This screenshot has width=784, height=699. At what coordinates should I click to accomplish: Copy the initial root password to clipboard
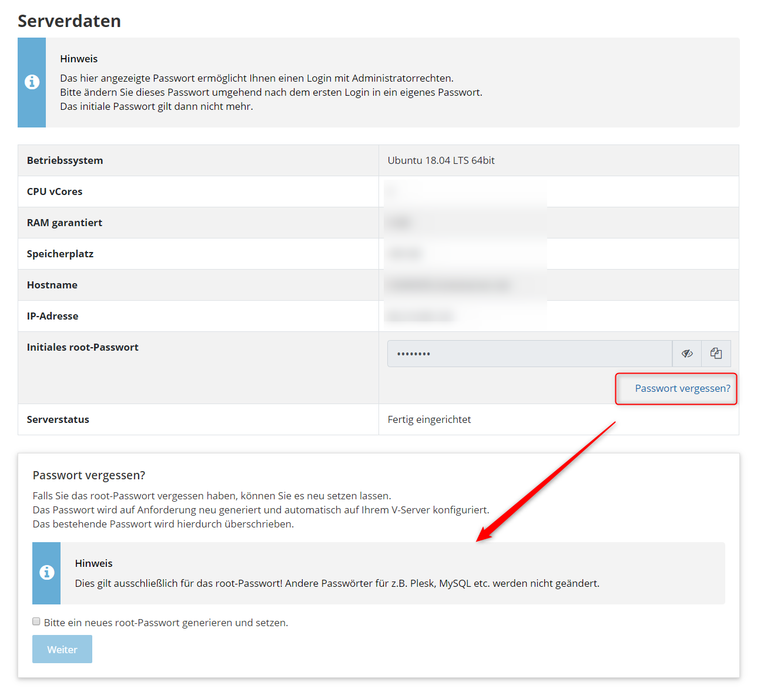point(716,354)
